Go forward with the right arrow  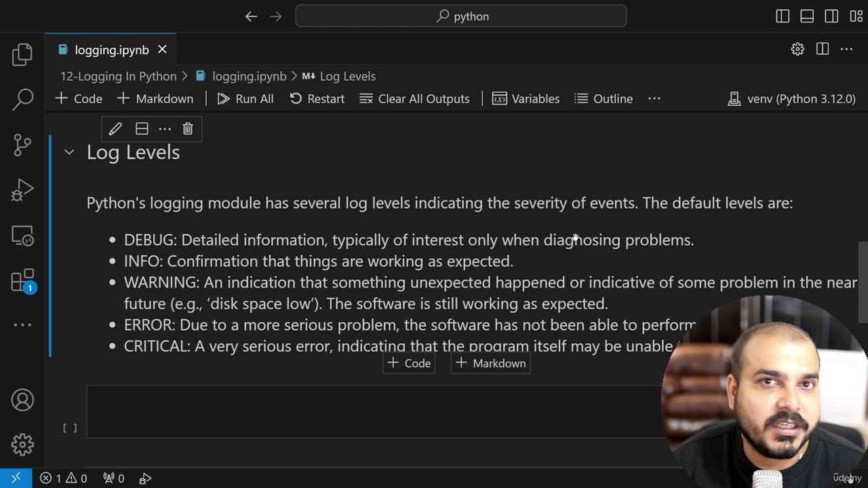(x=275, y=16)
